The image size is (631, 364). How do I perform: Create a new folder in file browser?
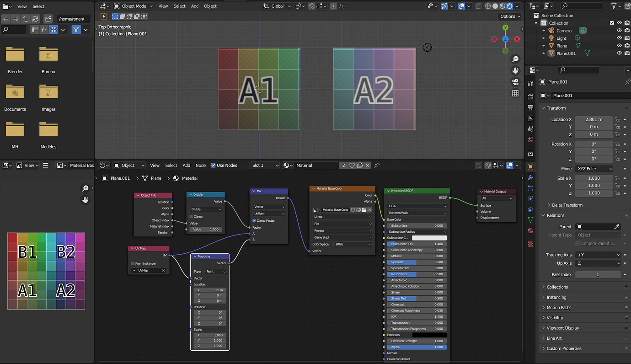48,19
